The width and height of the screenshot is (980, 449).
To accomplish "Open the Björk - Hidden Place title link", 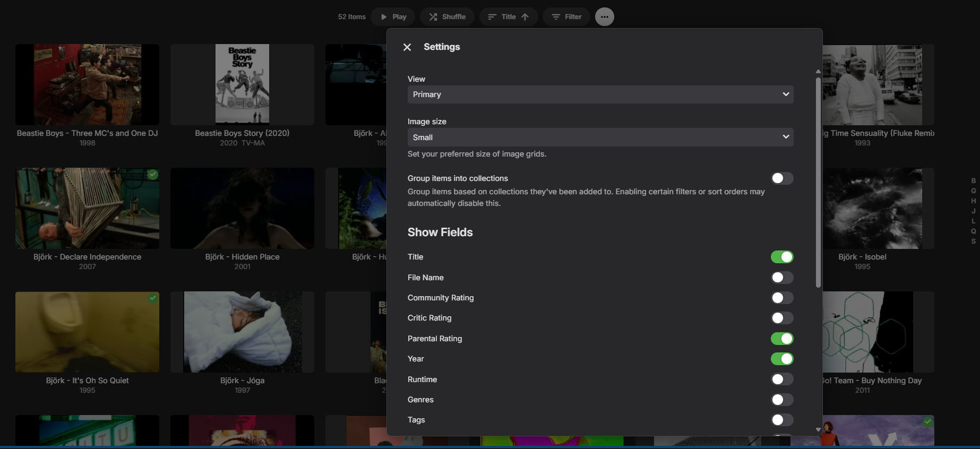I will point(242,257).
